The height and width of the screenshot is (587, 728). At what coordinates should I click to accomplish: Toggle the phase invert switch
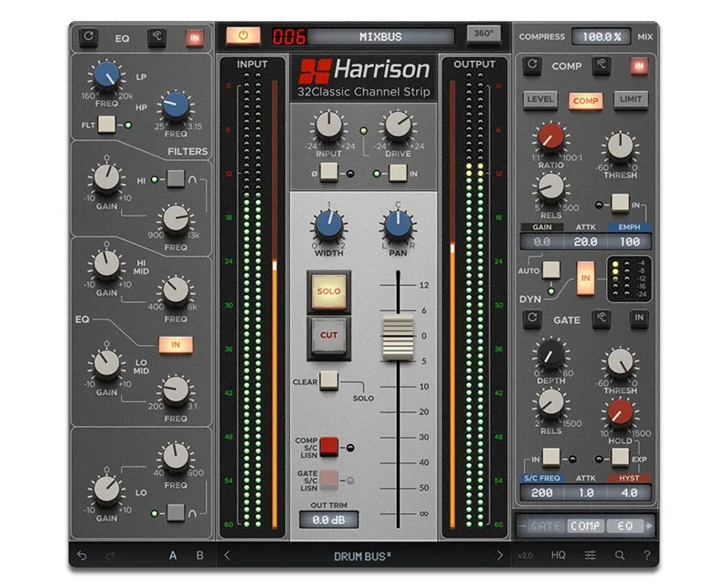[x=329, y=173]
